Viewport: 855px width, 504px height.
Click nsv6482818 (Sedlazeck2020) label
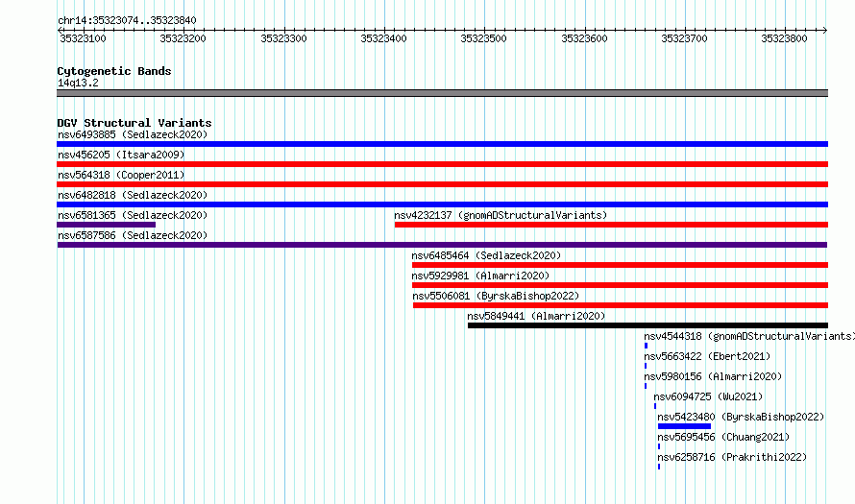[133, 195]
